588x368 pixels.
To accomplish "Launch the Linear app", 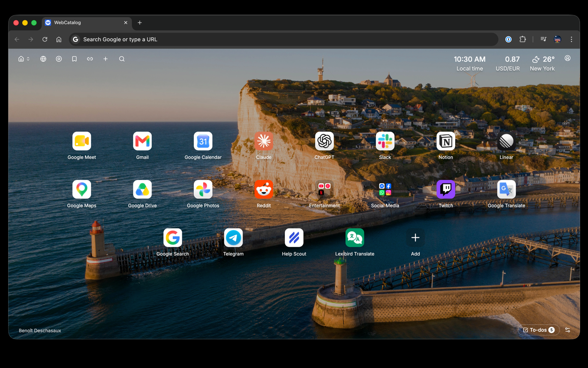I will (506, 141).
